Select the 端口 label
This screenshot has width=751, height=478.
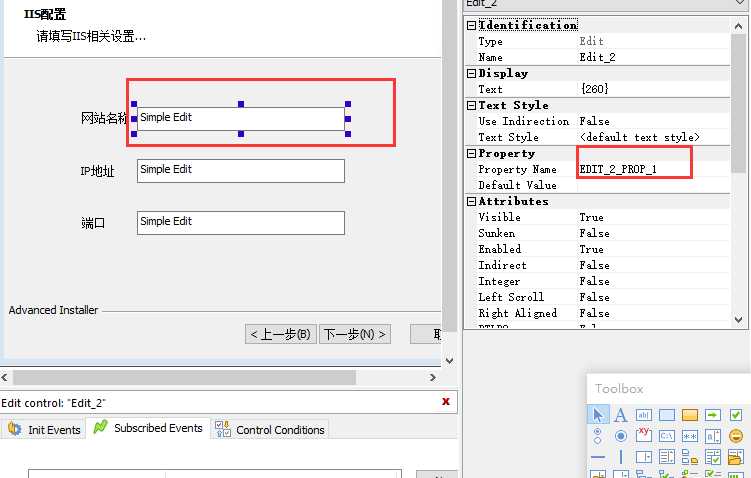click(x=93, y=223)
